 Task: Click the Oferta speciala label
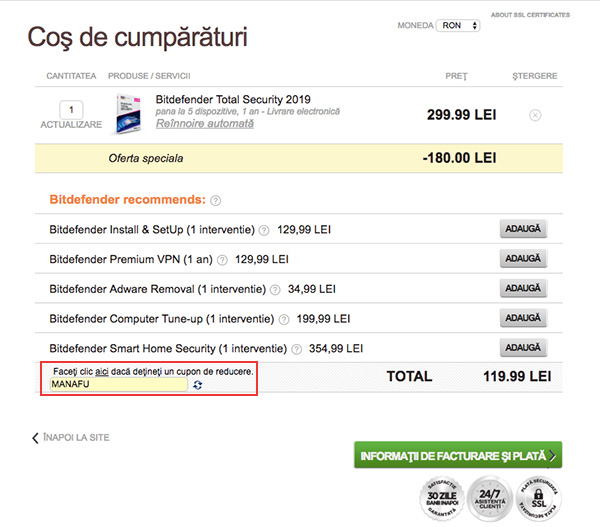pyautogui.click(x=146, y=158)
